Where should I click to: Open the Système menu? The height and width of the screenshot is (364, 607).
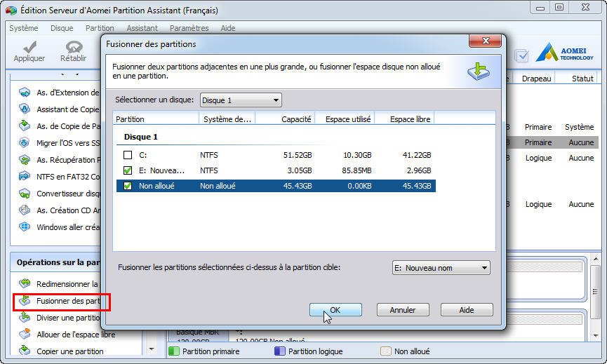tap(24, 28)
